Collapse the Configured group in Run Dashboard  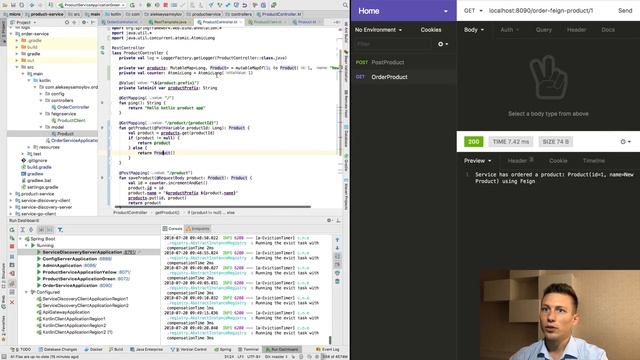(27, 292)
